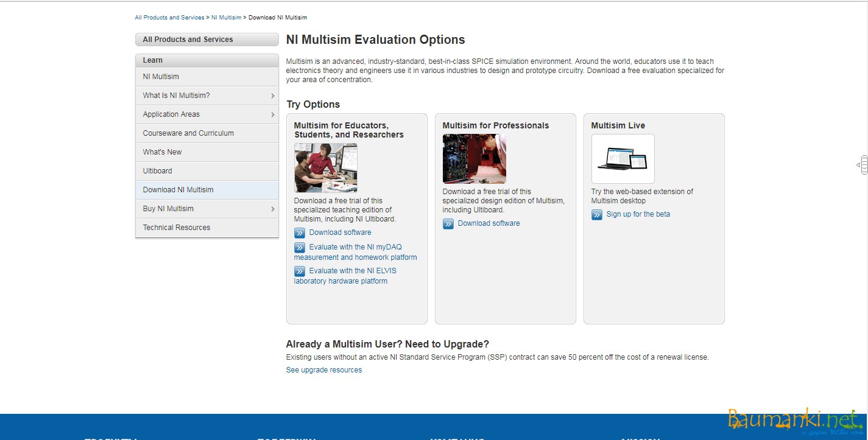Click the arrow icon beside Sign up for the beta
The height and width of the screenshot is (440, 868).
click(x=597, y=215)
